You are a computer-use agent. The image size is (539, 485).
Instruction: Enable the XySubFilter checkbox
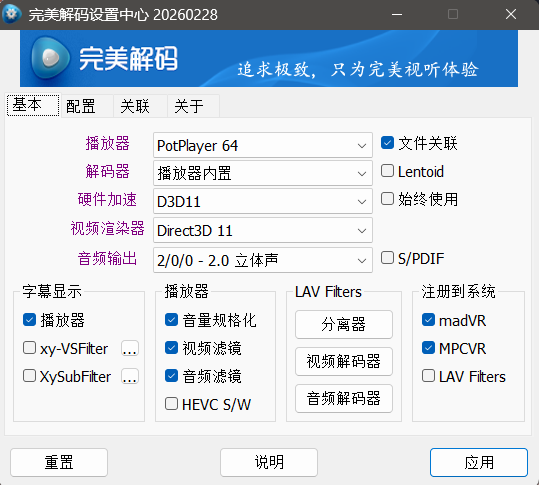pyautogui.click(x=30, y=376)
